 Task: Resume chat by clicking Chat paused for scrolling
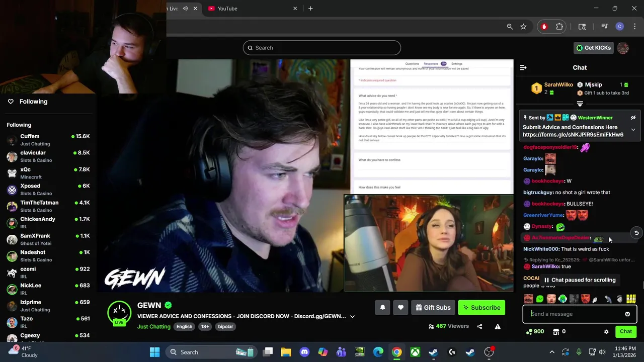[x=579, y=280]
